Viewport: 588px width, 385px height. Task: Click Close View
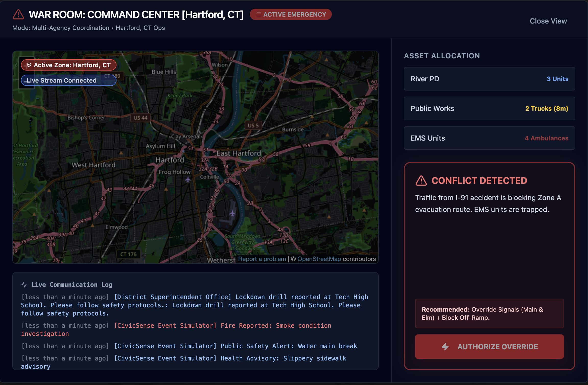[548, 21]
